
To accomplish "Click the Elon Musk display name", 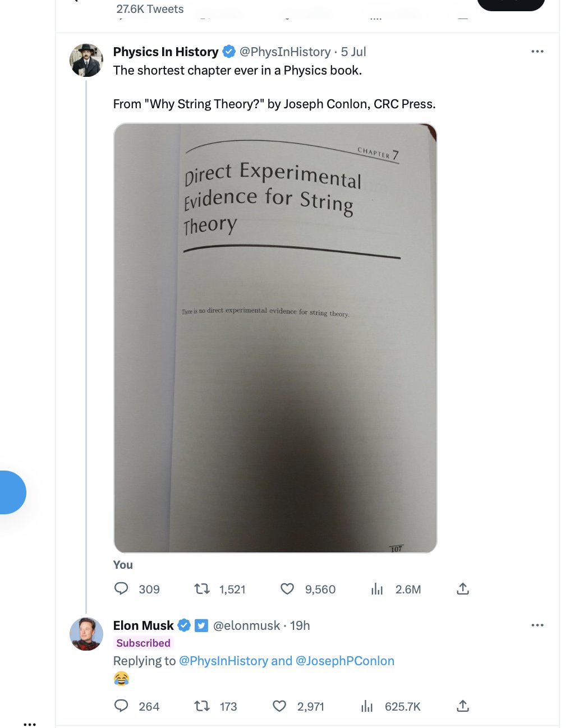I will pos(144,625).
